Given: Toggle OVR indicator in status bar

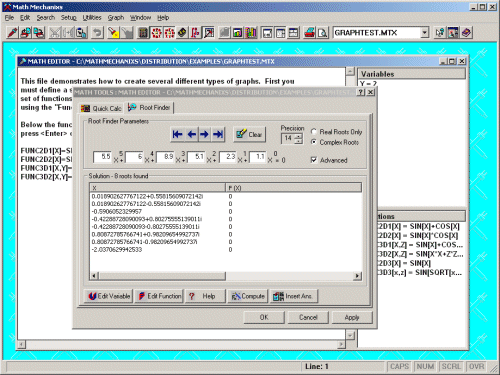Looking at the screenshot, I should point(477,367).
